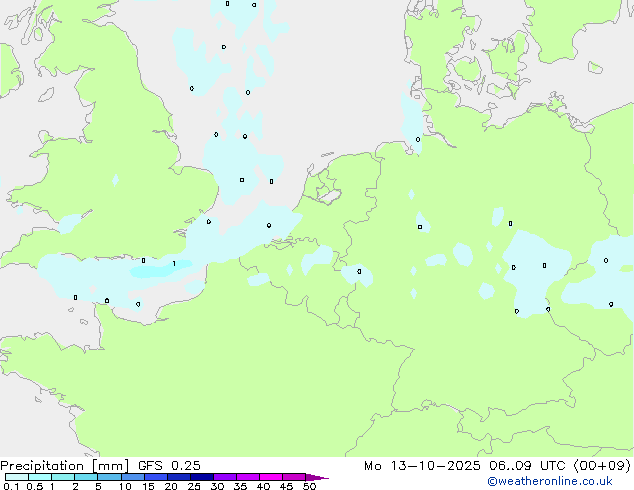Click the above-50 legend arrow tip
This screenshot has width=634, height=490.
[x=317, y=477]
